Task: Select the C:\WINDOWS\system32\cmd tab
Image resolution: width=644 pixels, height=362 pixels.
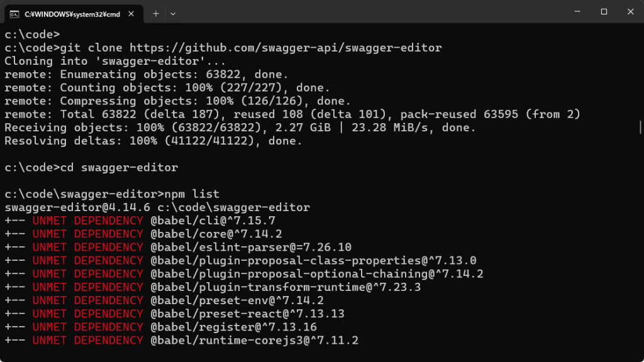Action: pyautogui.click(x=74, y=14)
